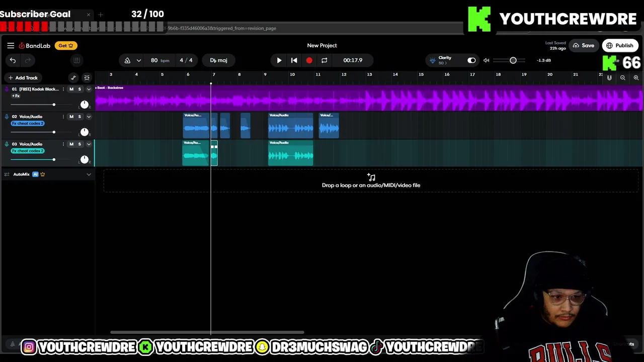The image size is (644, 362).
Task: Expand the AutoMix panel chevron
Action: tap(89, 174)
